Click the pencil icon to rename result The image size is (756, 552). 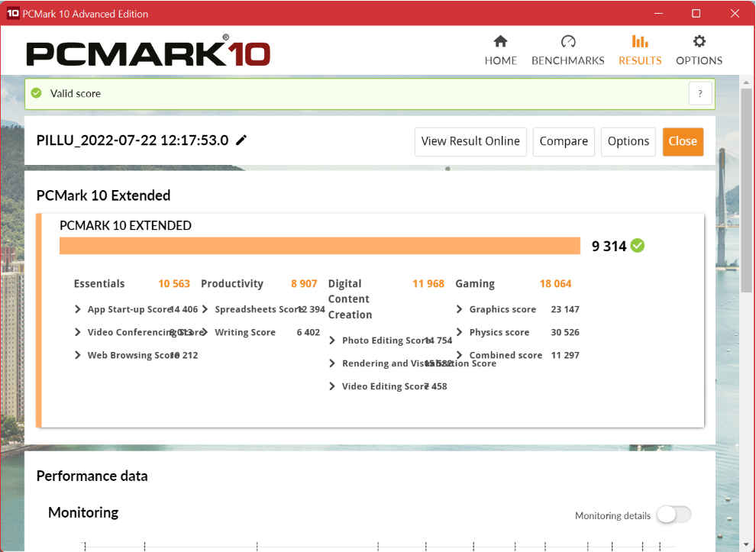[x=241, y=140]
